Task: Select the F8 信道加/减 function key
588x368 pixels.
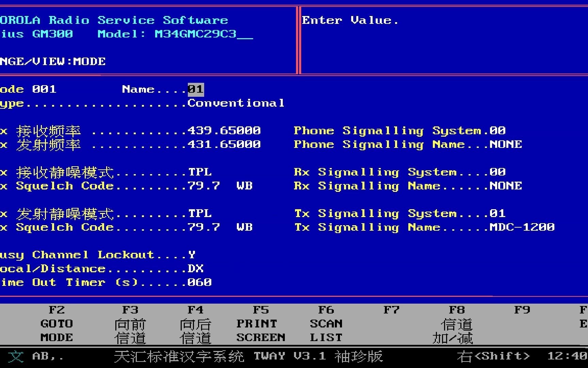Action: pyautogui.click(x=453, y=324)
